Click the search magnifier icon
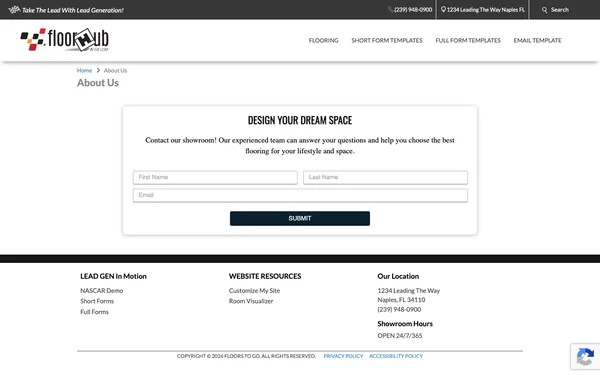The image size is (600, 375). (545, 10)
